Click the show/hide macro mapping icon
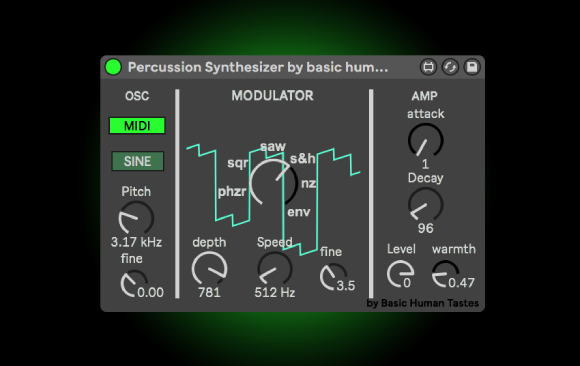Screen dimensions: 580x366 point(428,67)
